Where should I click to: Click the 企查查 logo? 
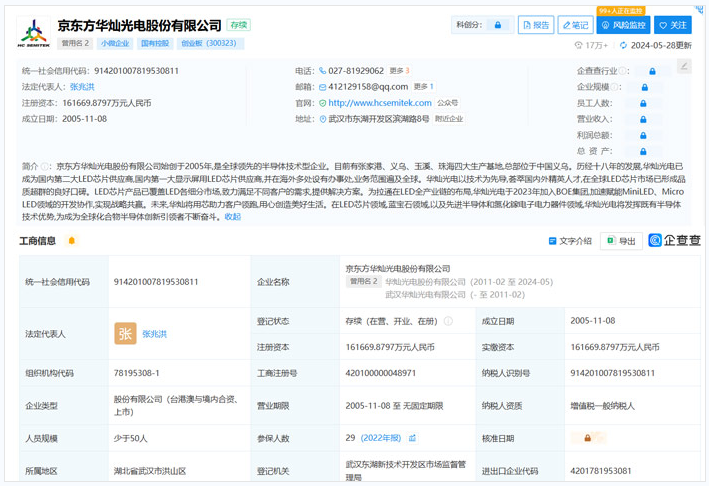[x=674, y=241]
